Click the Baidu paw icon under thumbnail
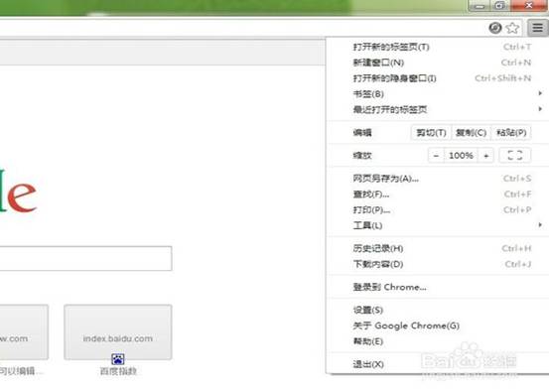This screenshot has width=549, height=392. (118, 359)
